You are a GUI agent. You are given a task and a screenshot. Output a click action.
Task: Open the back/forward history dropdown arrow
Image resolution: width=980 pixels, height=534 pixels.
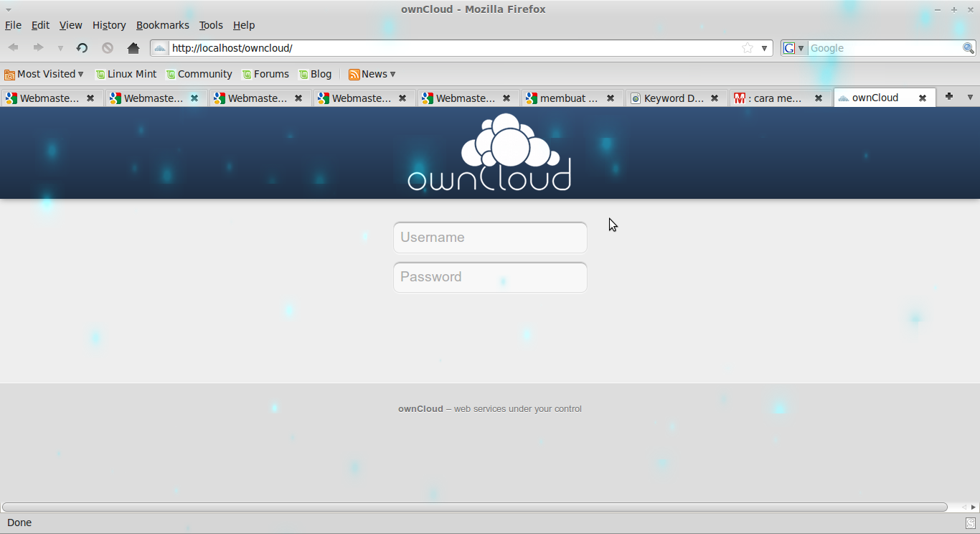point(60,48)
